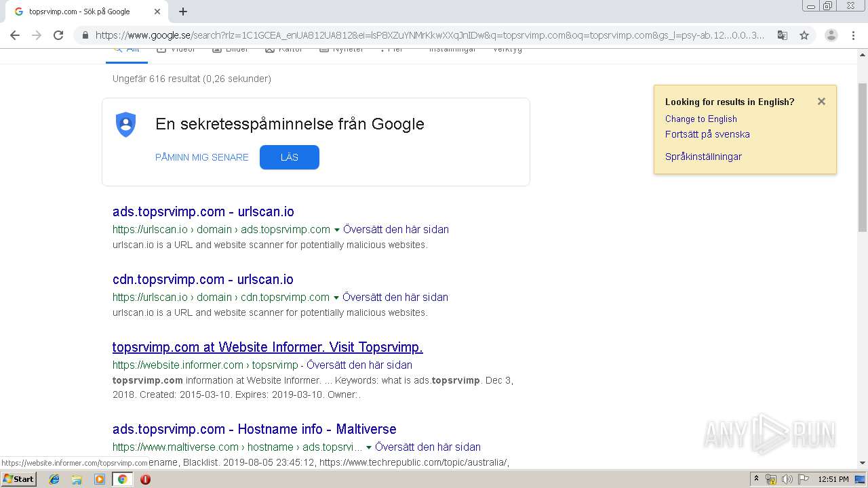This screenshot has width=868, height=488.
Task: Open topsrvimp.com at Website Informer result
Action: point(268,347)
